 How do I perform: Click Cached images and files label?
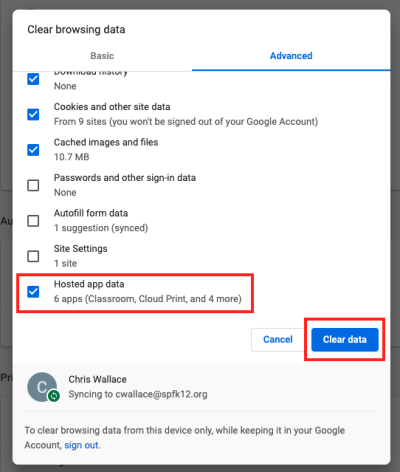(x=106, y=142)
